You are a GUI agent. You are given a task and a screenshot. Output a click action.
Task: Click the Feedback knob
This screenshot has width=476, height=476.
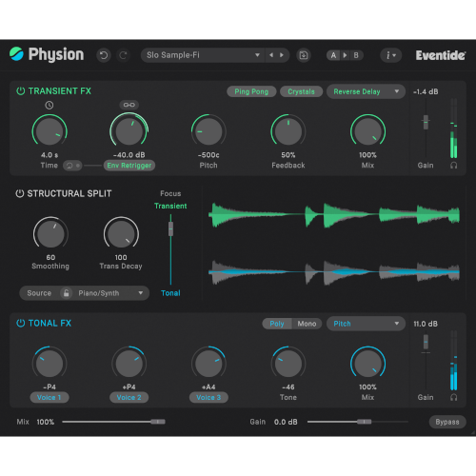pyautogui.click(x=288, y=131)
